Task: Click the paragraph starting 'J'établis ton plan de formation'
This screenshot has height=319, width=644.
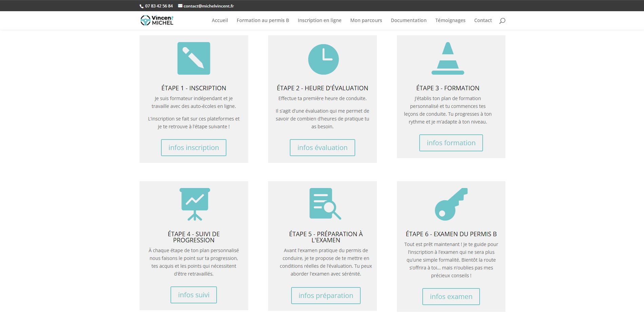Action: [448, 110]
